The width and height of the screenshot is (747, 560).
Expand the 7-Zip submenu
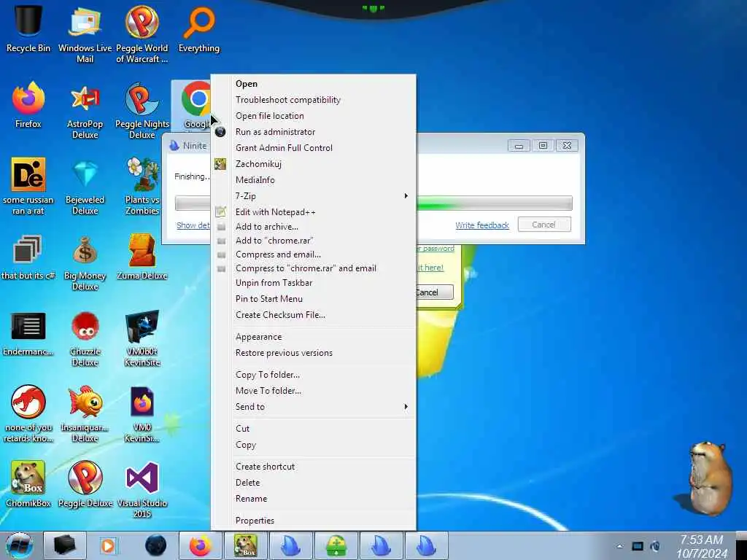pyautogui.click(x=314, y=196)
